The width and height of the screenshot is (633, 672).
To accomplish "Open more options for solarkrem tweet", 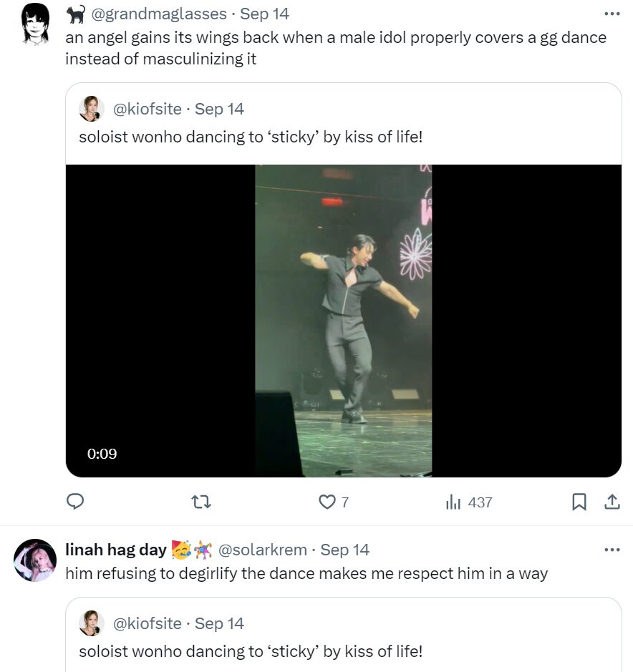I will pyautogui.click(x=612, y=550).
